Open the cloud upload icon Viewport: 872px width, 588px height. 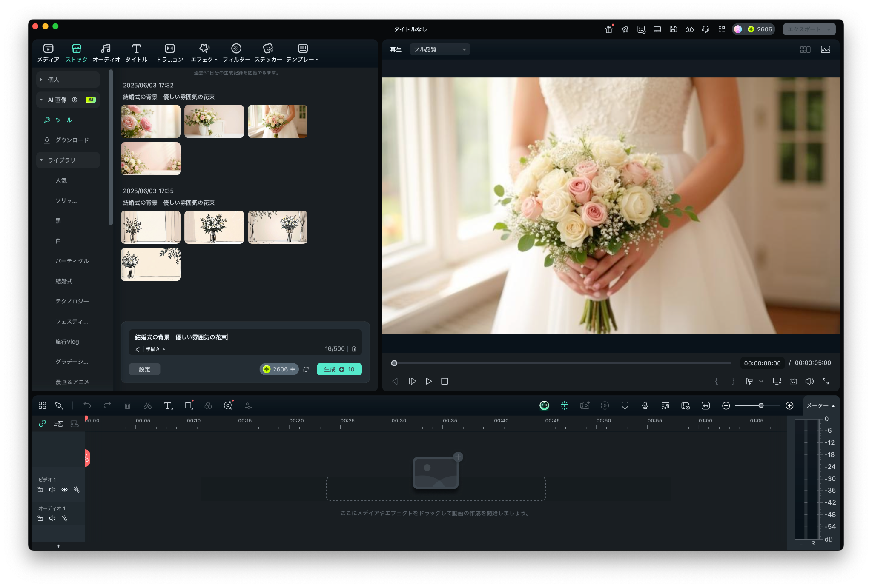click(x=689, y=29)
